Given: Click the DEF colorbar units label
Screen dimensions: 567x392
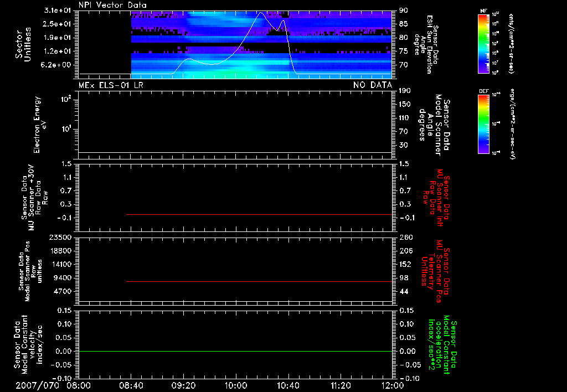Looking at the screenshot, I should pyautogui.click(x=512, y=124).
